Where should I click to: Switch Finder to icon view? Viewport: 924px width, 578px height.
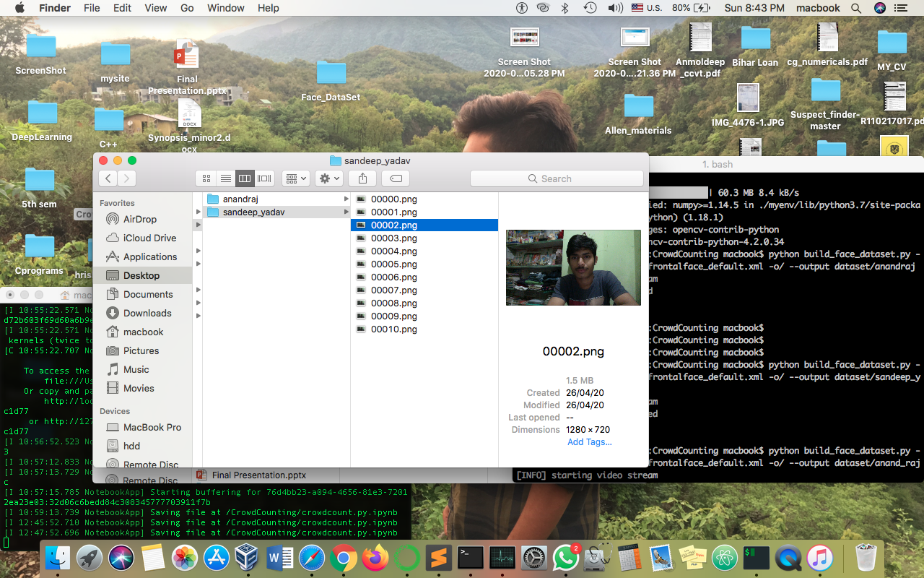pyautogui.click(x=206, y=178)
